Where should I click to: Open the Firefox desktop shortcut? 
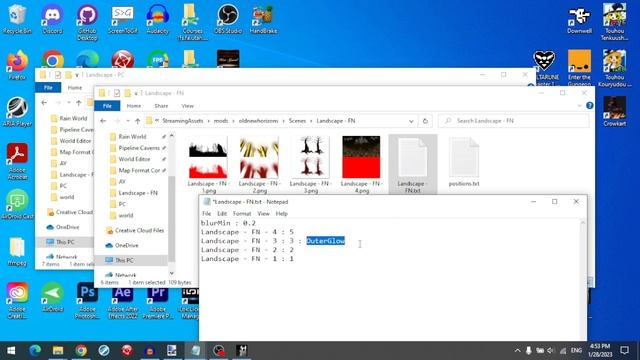17,65
